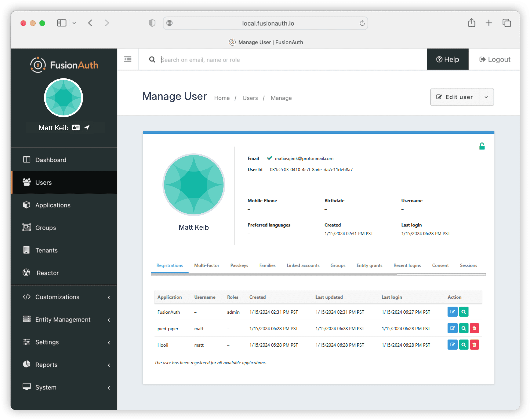Open Tenants in the sidebar
This screenshot has height=420, width=530.
tap(64, 250)
